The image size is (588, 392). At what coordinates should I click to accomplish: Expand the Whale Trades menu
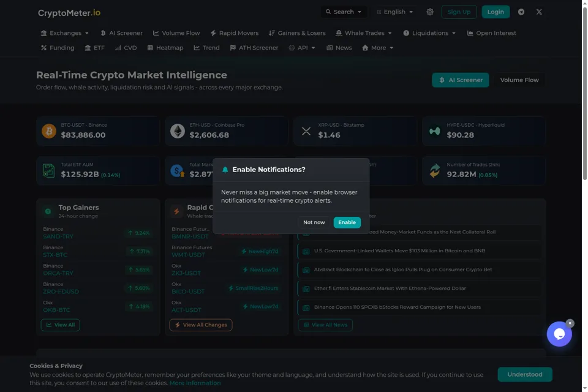tap(364, 33)
